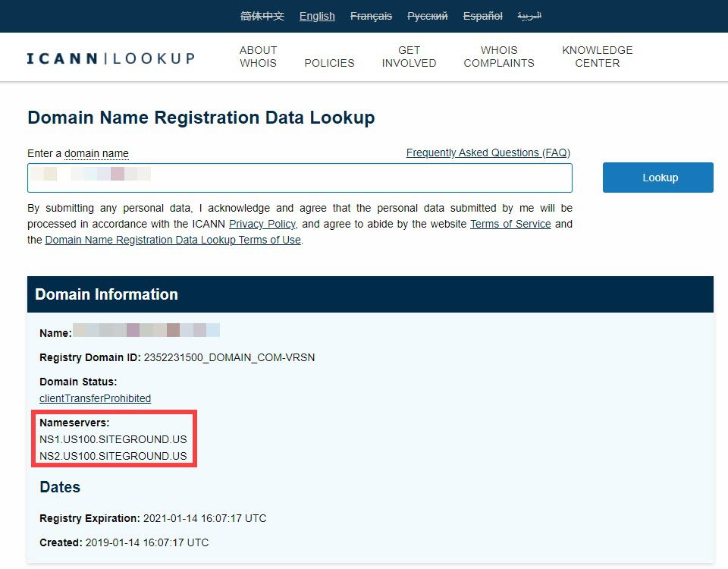Click the clientTransferProhibited status link
Screen dimensions: 728x569
tap(95, 398)
